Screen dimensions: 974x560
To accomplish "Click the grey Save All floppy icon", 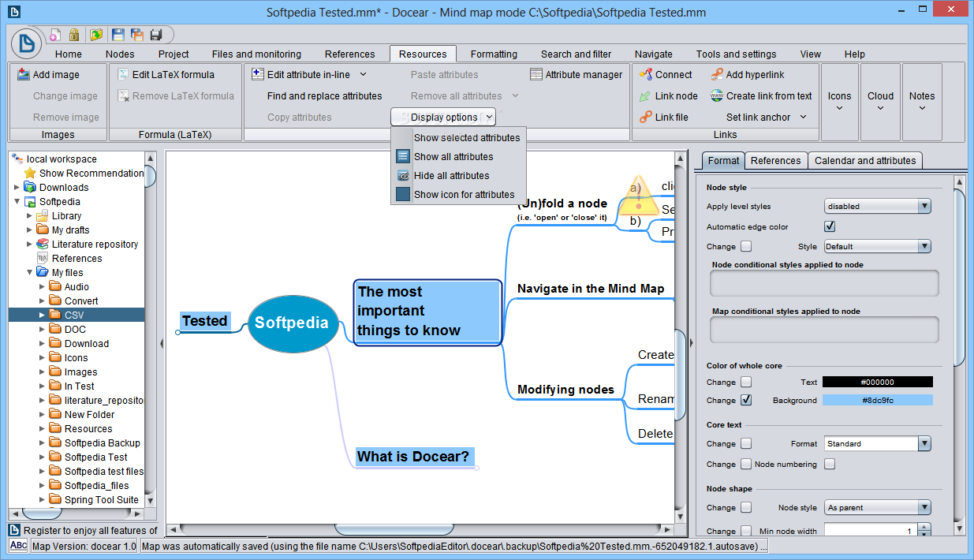I will [x=156, y=35].
